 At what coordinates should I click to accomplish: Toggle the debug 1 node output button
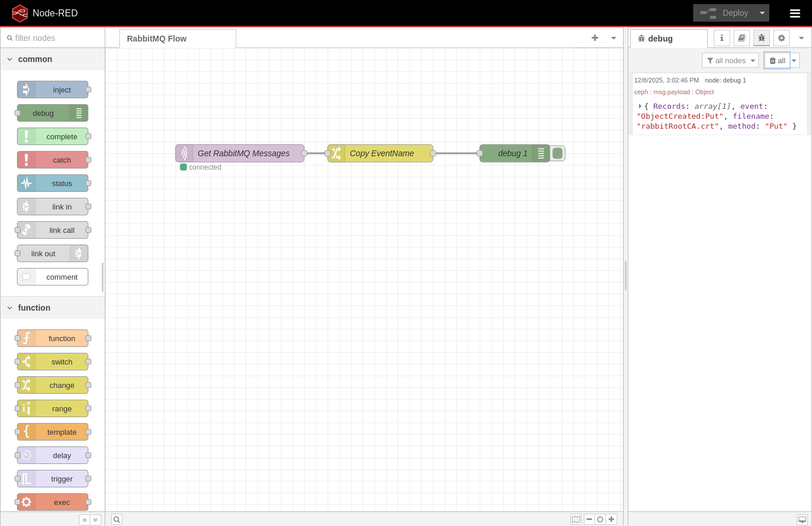[x=558, y=153]
